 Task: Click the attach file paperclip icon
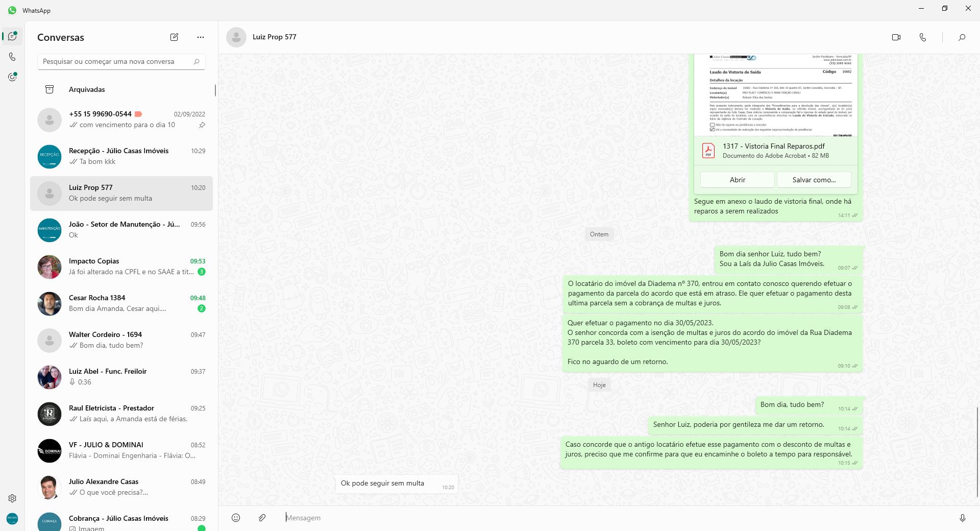coord(262,518)
